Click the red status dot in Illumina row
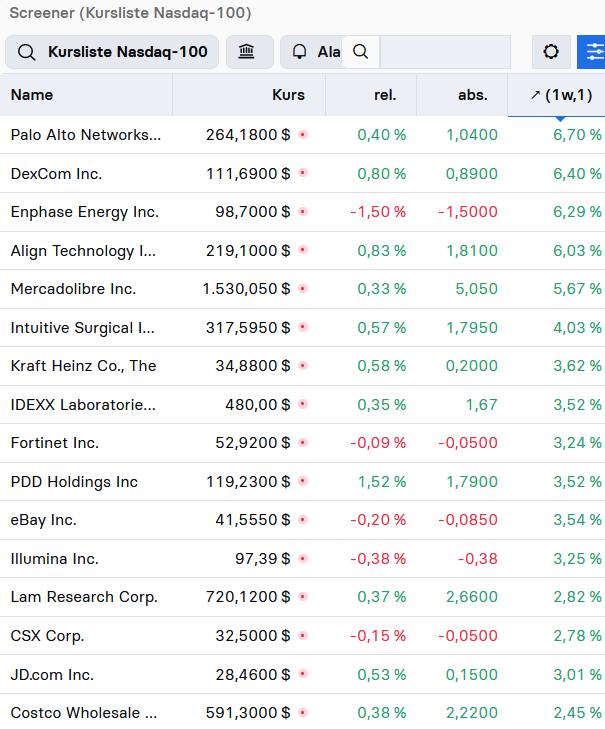This screenshot has width=605, height=729. click(303, 558)
